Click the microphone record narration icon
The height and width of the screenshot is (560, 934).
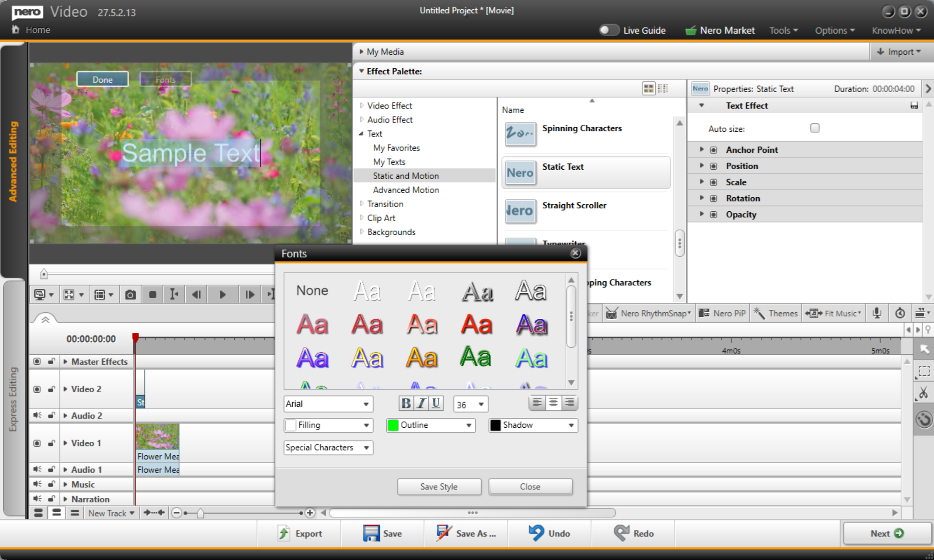click(876, 313)
